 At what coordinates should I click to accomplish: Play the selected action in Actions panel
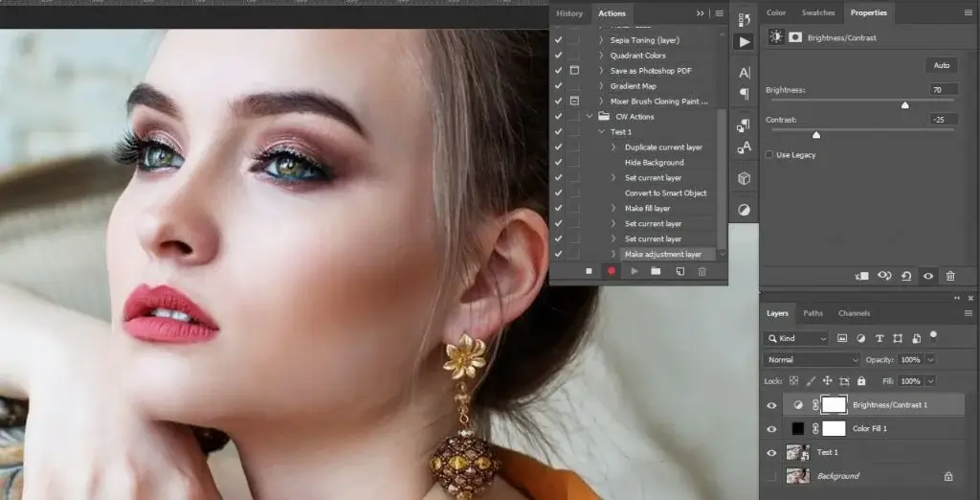[x=635, y=271]
